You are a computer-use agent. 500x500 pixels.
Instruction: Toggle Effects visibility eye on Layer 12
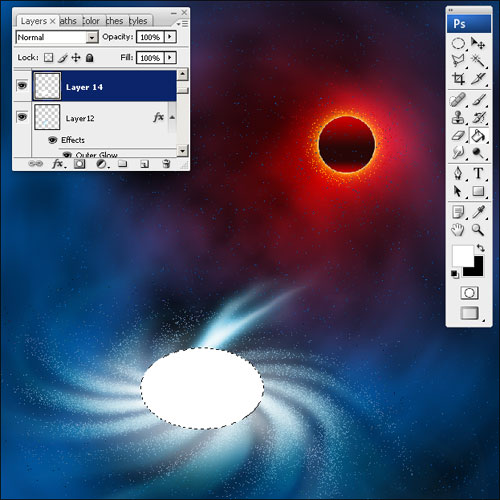[x=52, y=140]
